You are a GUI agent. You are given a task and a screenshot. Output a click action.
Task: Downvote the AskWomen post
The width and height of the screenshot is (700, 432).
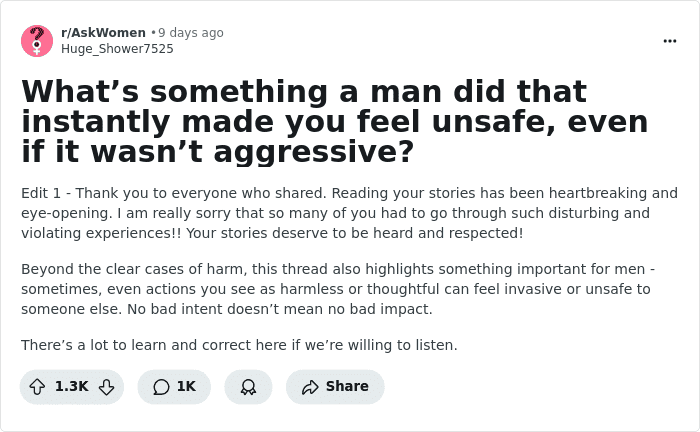106,387
